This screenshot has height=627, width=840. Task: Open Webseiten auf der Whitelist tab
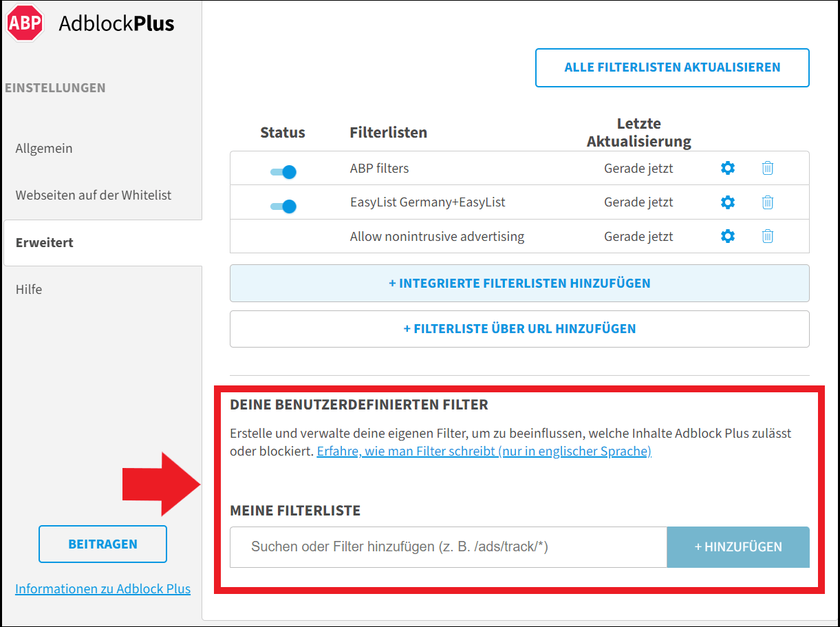point(94,195)
